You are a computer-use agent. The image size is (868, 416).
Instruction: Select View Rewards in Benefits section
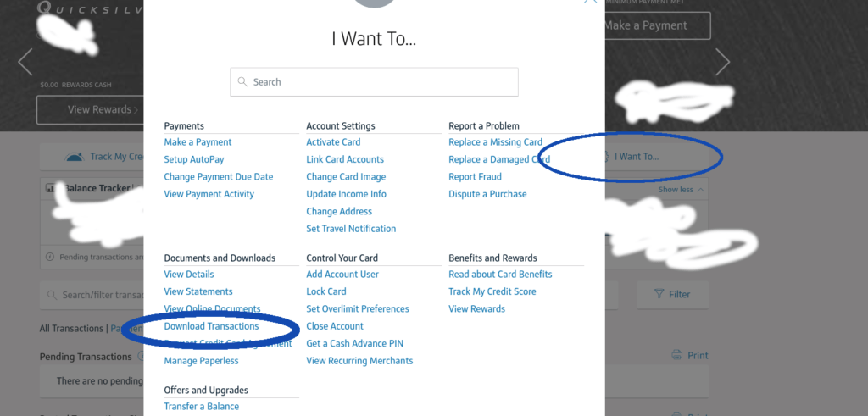[x=476, y=308]
